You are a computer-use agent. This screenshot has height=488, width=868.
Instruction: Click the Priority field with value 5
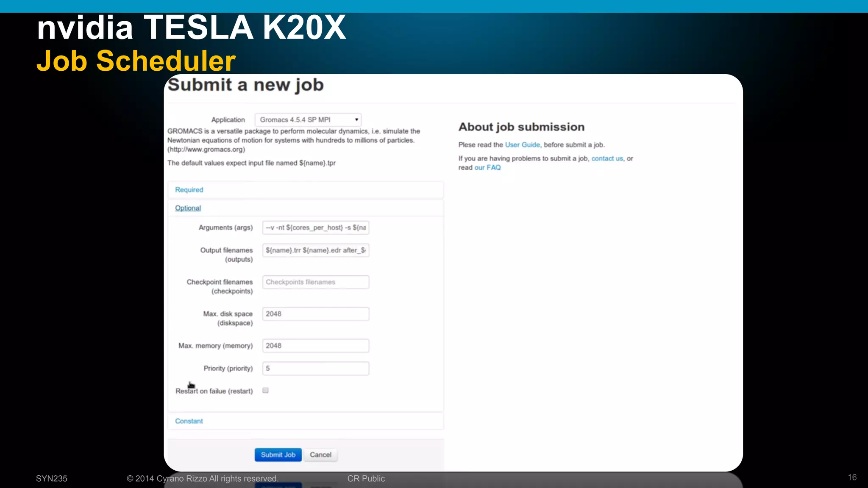[x=316, y=369]
